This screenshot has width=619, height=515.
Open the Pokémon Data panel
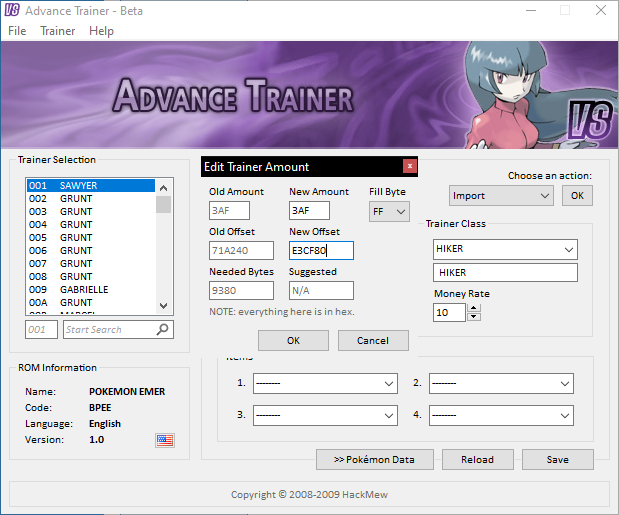coord(375,460)
